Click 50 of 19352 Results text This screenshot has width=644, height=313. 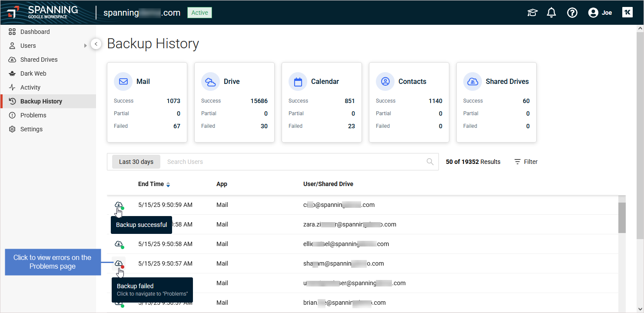tap(473, 162)
